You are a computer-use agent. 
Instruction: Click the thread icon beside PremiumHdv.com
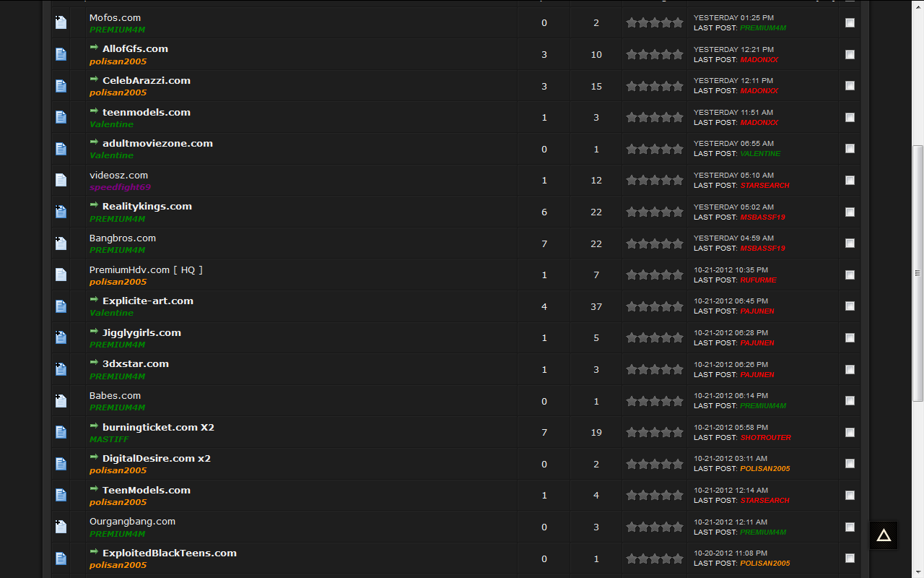click(x=61, y=275)
